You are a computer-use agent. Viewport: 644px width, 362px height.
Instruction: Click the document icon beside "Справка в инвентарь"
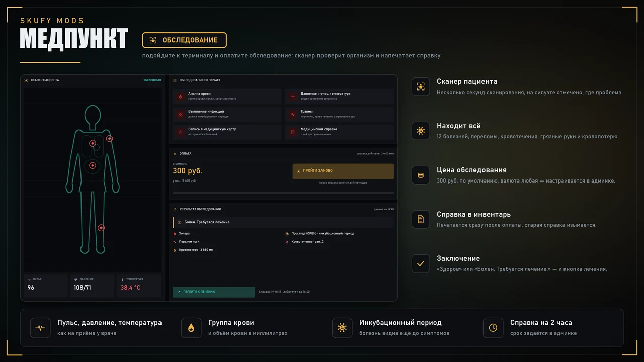[421, 219]
